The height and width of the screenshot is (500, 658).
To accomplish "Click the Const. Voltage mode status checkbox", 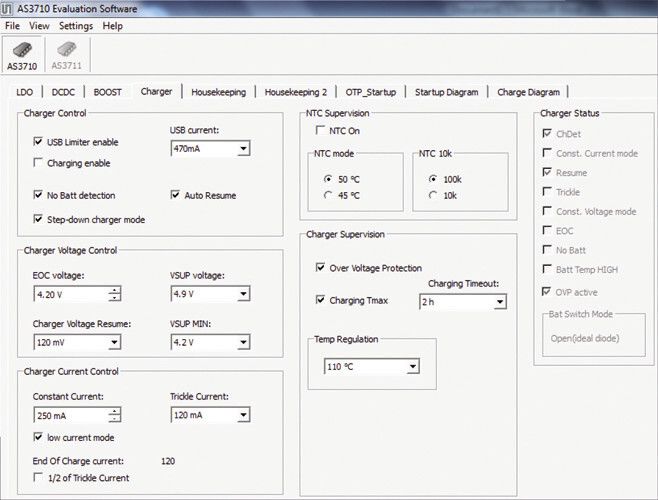I will tap(547, 211).
